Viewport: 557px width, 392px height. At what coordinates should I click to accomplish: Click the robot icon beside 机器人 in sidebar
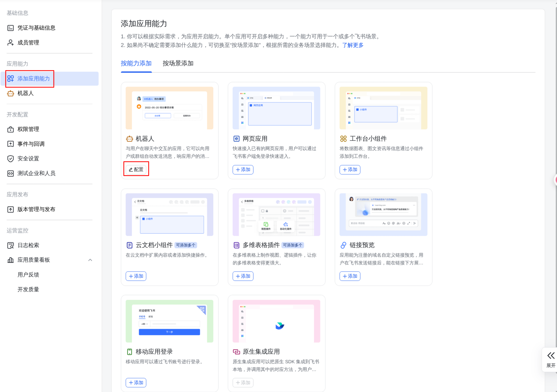coord(10,93)
